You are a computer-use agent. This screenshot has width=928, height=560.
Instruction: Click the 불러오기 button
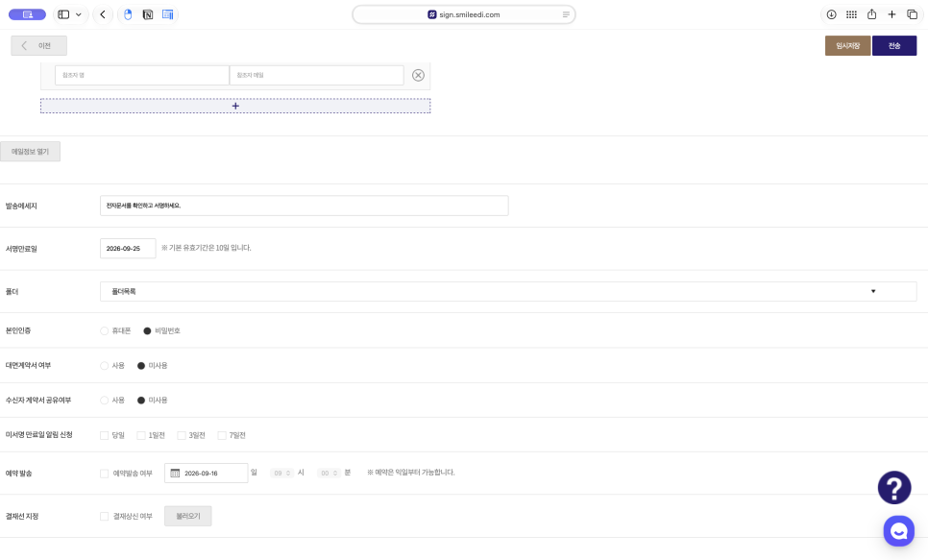187,516
